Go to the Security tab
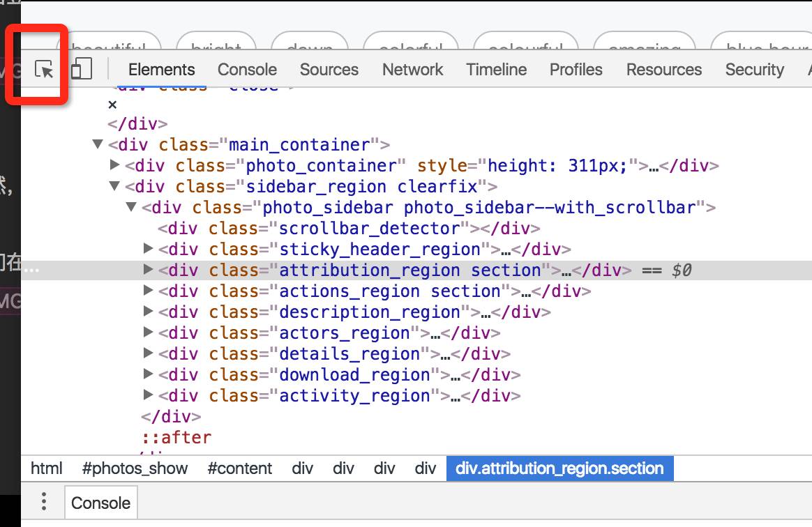The image size is (812, 527). [755, 70]
